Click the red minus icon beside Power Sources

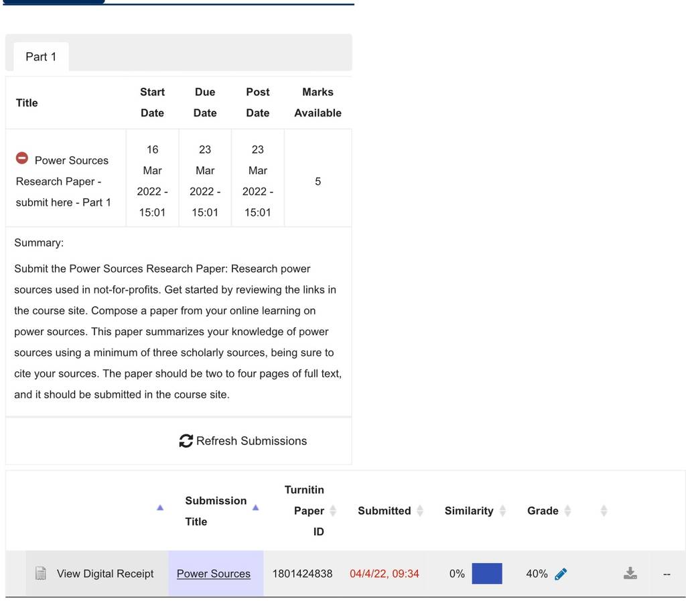pyautogui.click(x=22, y=158)
